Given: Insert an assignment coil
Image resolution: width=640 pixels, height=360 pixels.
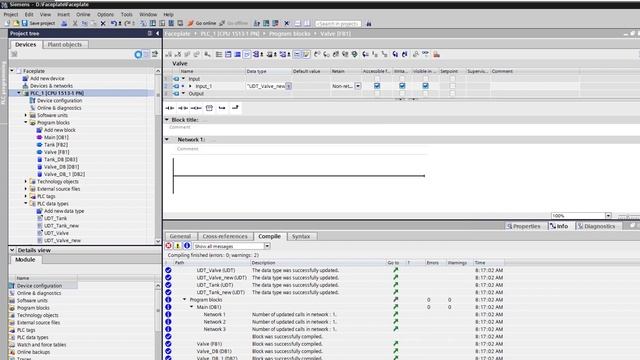Looking at the screenshot, I should tap(196, 108).
